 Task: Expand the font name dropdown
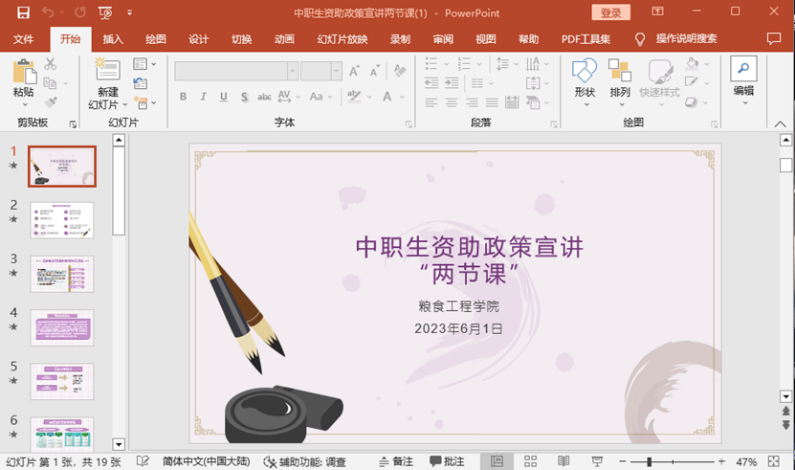pyautogui.click(x=292, y=71)
